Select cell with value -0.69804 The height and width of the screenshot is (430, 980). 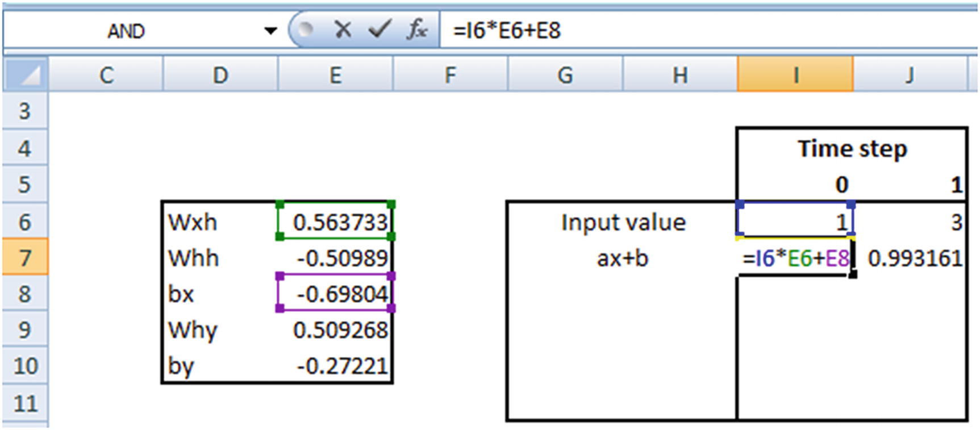335,294
